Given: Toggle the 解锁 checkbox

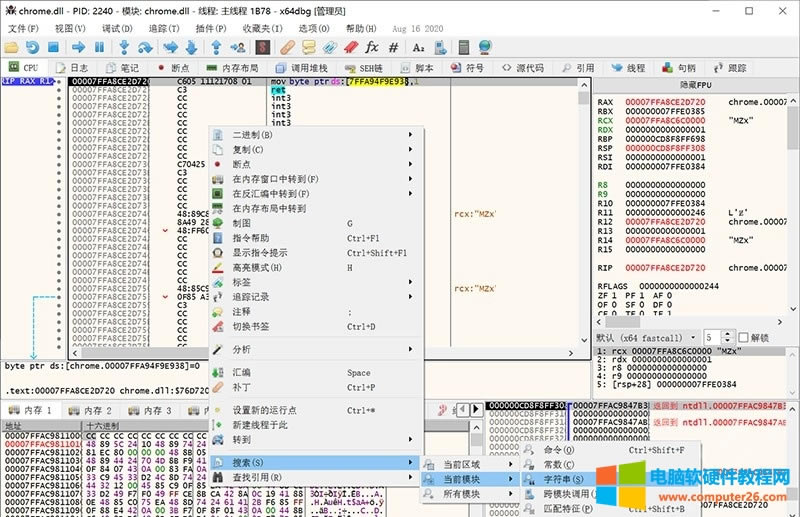Looking at the screenshot, I should (741, 338).
